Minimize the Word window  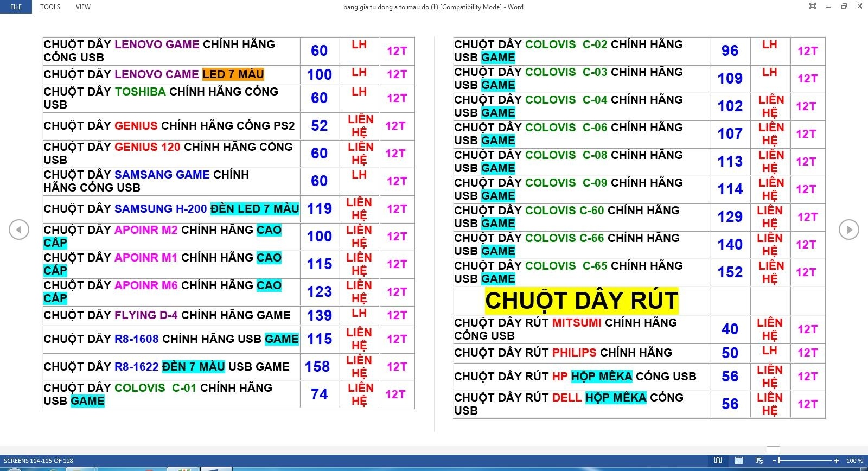coord(828,7)
